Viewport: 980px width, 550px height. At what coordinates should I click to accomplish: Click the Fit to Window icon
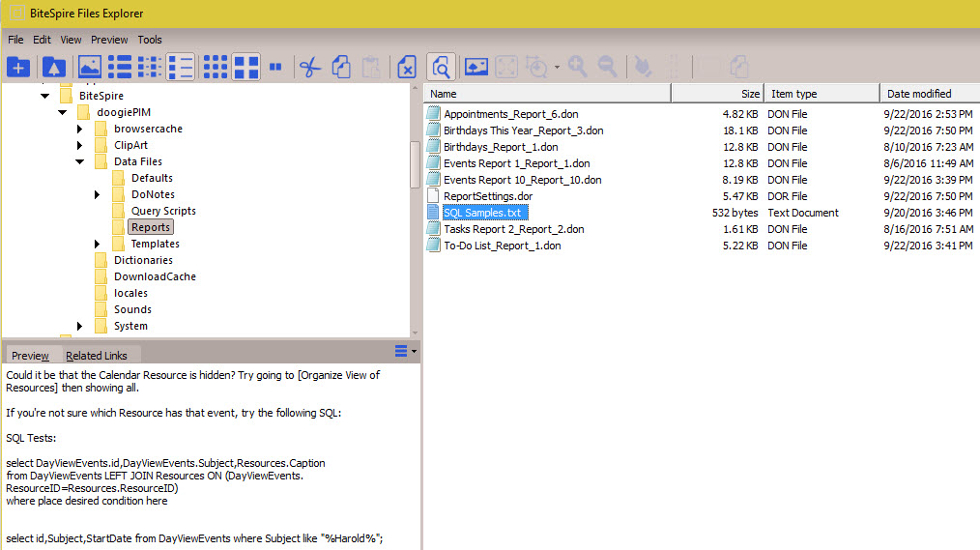click(506, 67)
